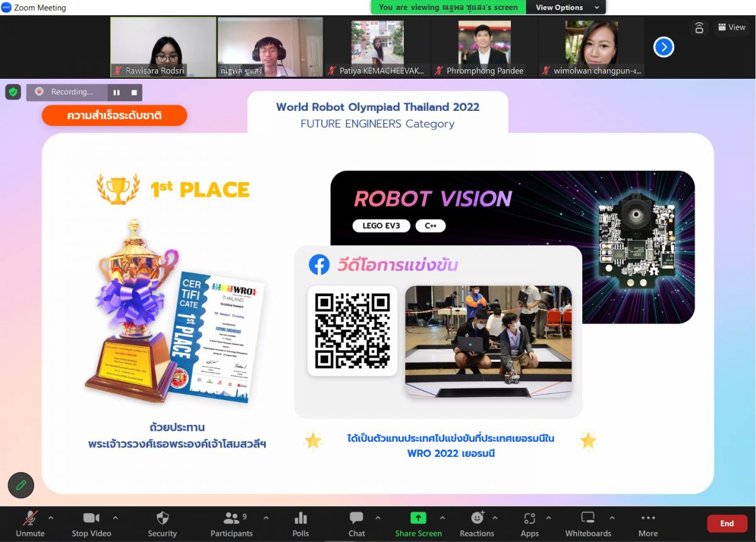This screenshot has width=756, height=542.
Task: Open the Polls panel
Action: (301, 524)
